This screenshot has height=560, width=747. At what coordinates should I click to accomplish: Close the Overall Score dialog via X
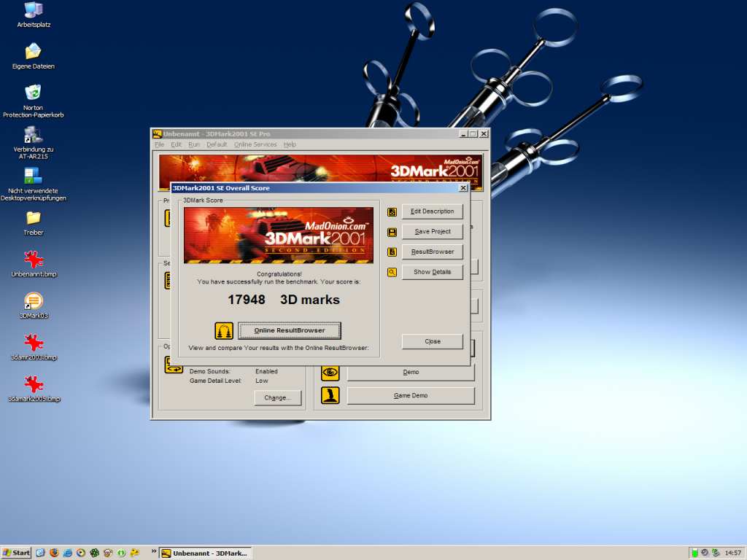462,188
